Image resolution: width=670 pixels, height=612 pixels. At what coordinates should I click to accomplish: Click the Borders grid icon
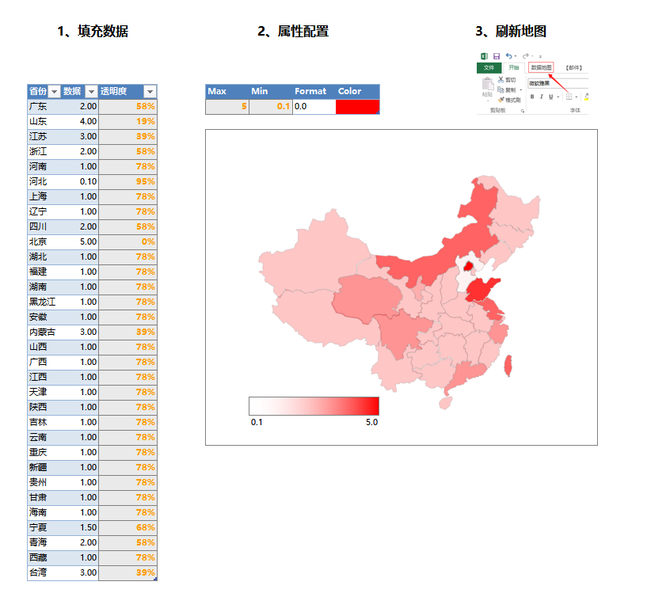[x=569, y=97]
